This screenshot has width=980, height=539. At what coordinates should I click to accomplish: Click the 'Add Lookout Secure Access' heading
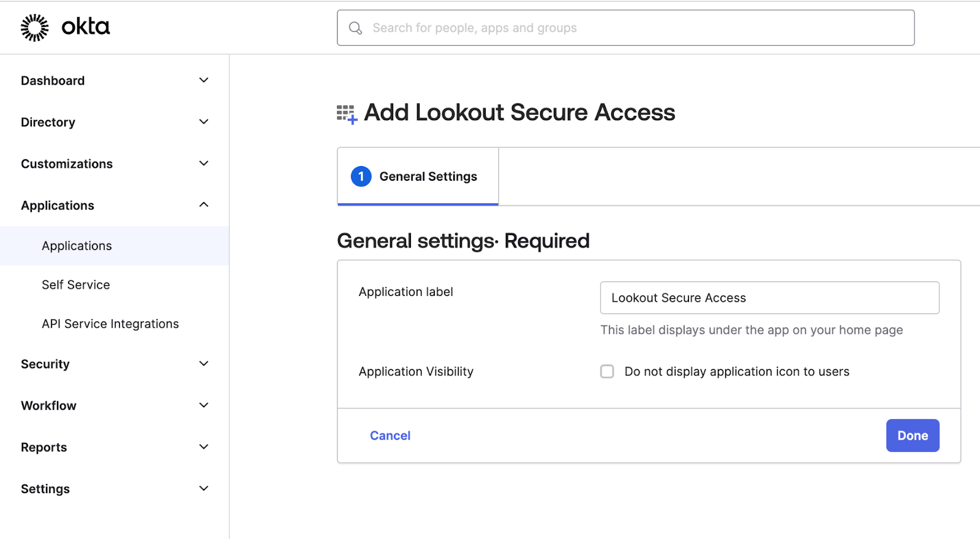point(519,113)
